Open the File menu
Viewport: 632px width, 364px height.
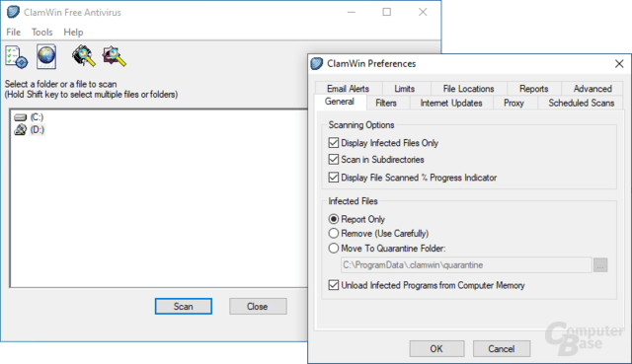[13, 32]
